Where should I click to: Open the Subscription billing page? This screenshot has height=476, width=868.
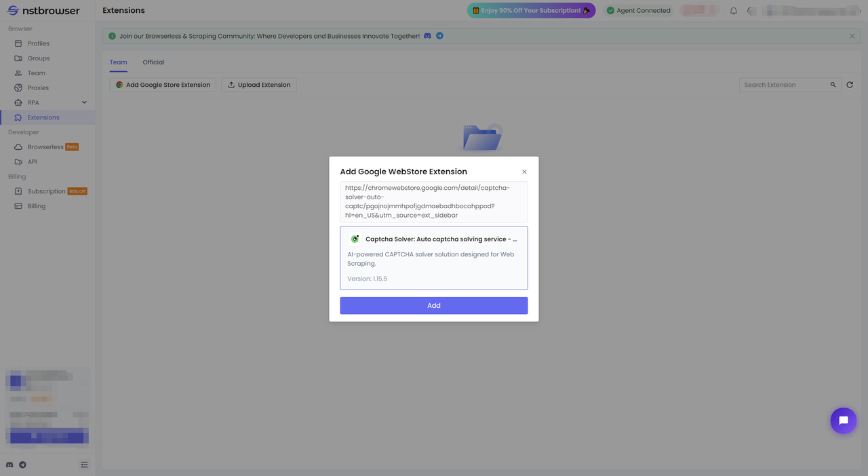point(47,191)
